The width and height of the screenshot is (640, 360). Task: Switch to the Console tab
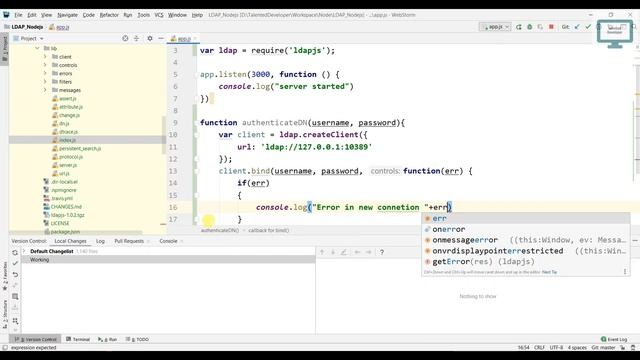click(168, 241)
